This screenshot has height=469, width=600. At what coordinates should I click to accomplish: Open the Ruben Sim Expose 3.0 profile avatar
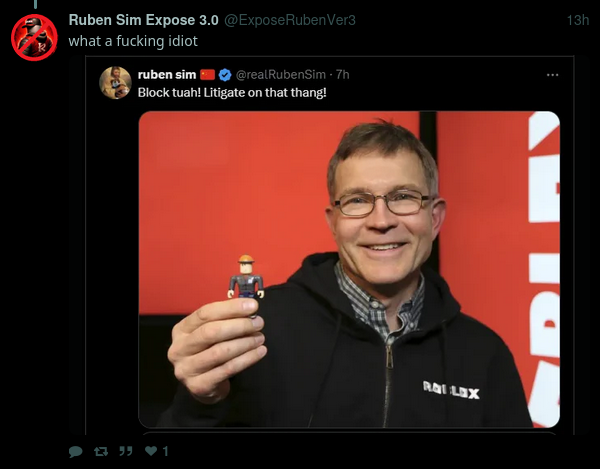(x=34, y=37)
